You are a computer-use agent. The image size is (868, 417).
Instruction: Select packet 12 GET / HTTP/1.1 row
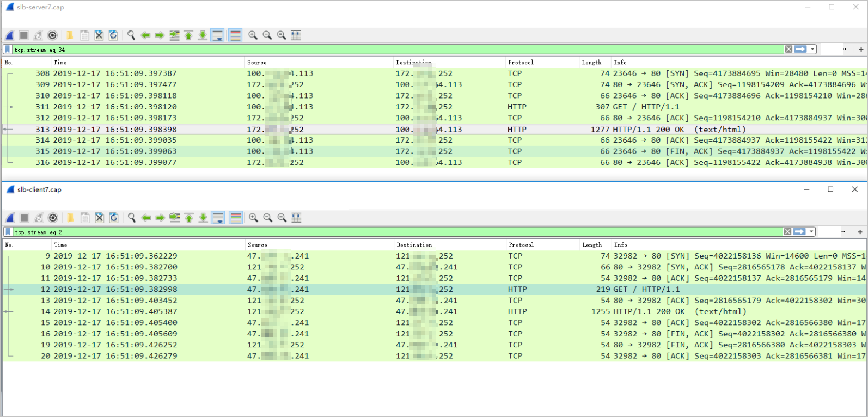434,289
